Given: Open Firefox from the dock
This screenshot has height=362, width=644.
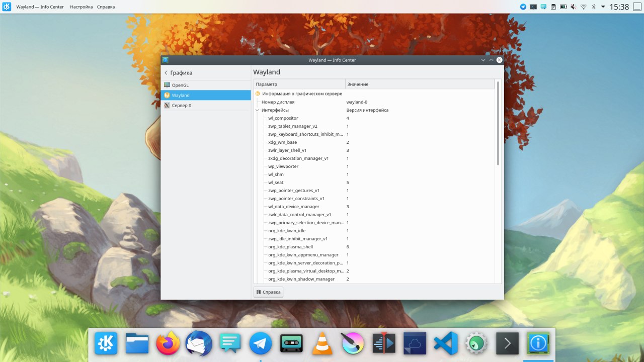Looking at the screenshot, I should tap(168, 343).
